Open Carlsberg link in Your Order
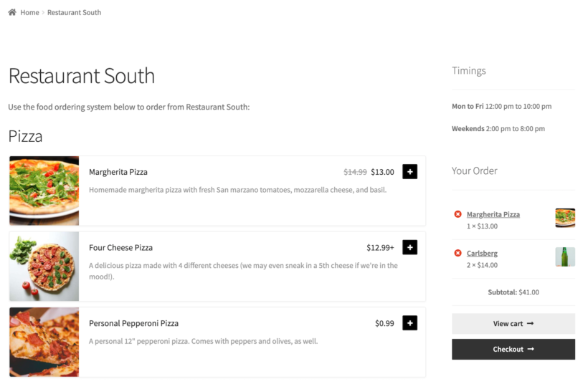Image resolution: width=588 pixels, height=389 pixels. 482,253
